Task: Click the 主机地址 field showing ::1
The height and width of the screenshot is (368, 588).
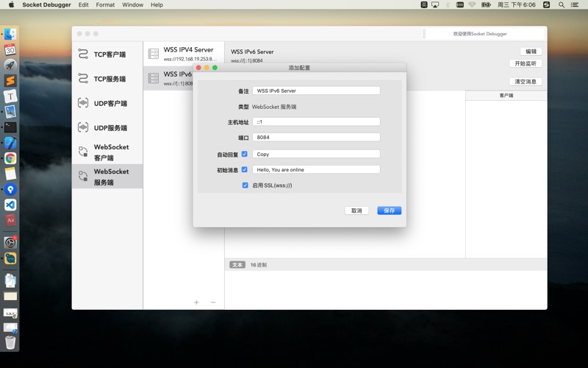Action: (316, 121)
